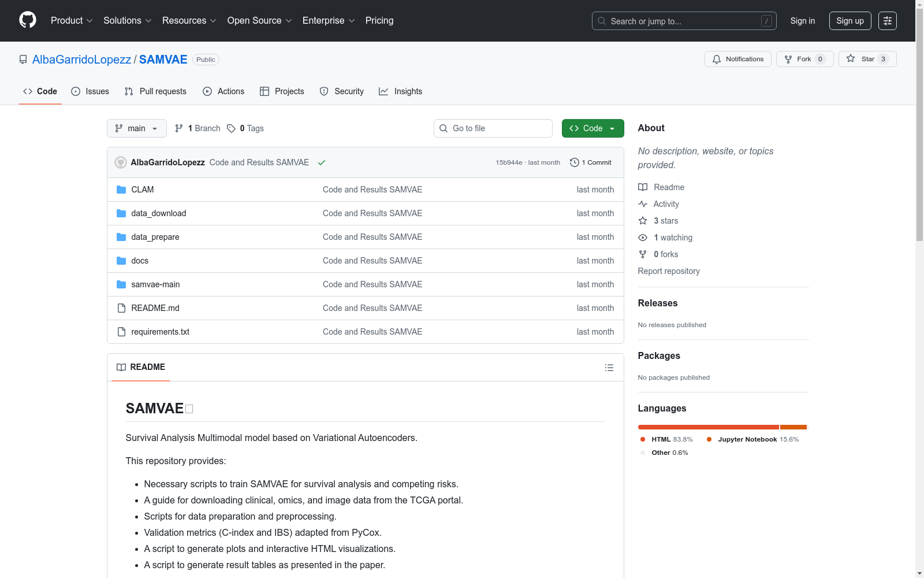Screen dimensions: 924x578
Task: Open the requirements.txt file link
Action: [x=161, y=332]
